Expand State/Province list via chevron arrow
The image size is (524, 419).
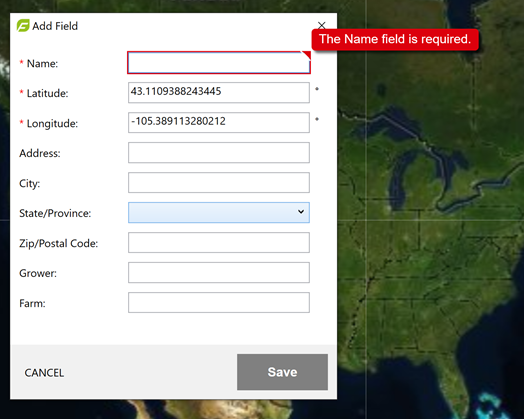tap(301, 212)
